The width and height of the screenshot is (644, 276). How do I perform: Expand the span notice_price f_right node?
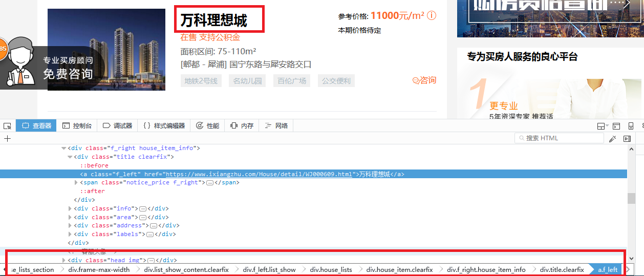click(76, 182)
